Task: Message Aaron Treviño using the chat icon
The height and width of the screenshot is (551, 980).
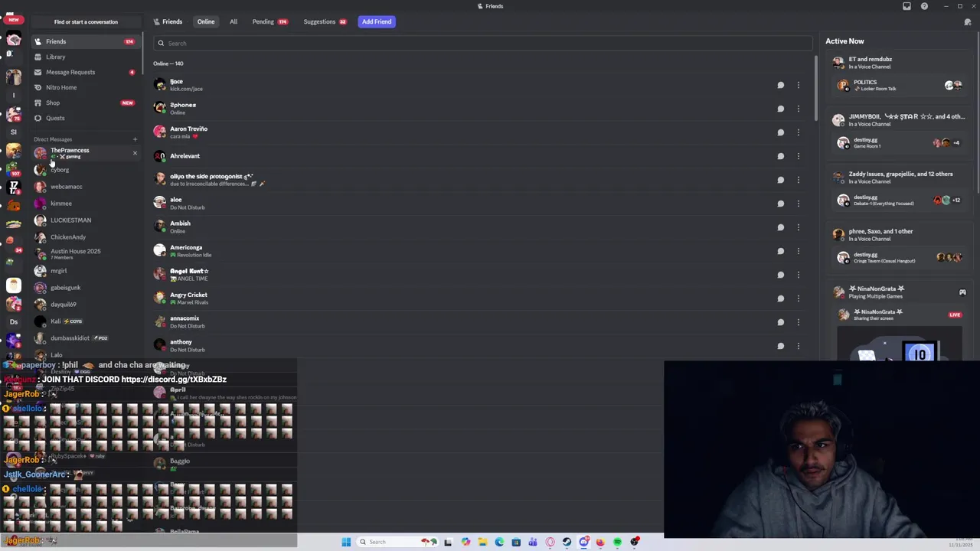Action: [780, 132]
